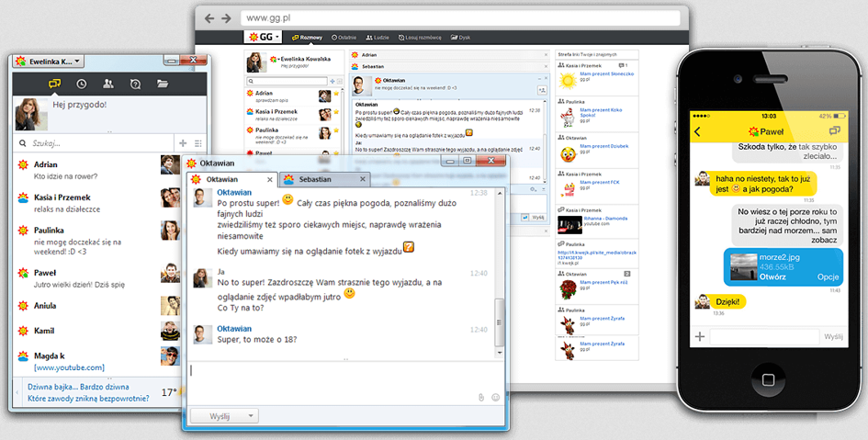Close Sebastian tab in chat window
The height and width of the screenshot is (440, 868).
363,179
